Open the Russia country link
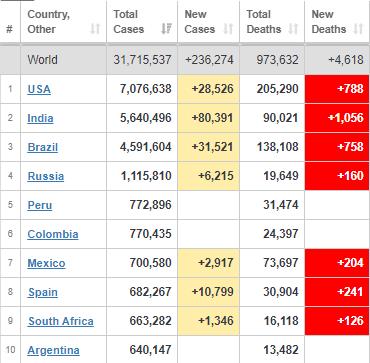This screenshot has height=363, width=370. click(x=46, y=176)
